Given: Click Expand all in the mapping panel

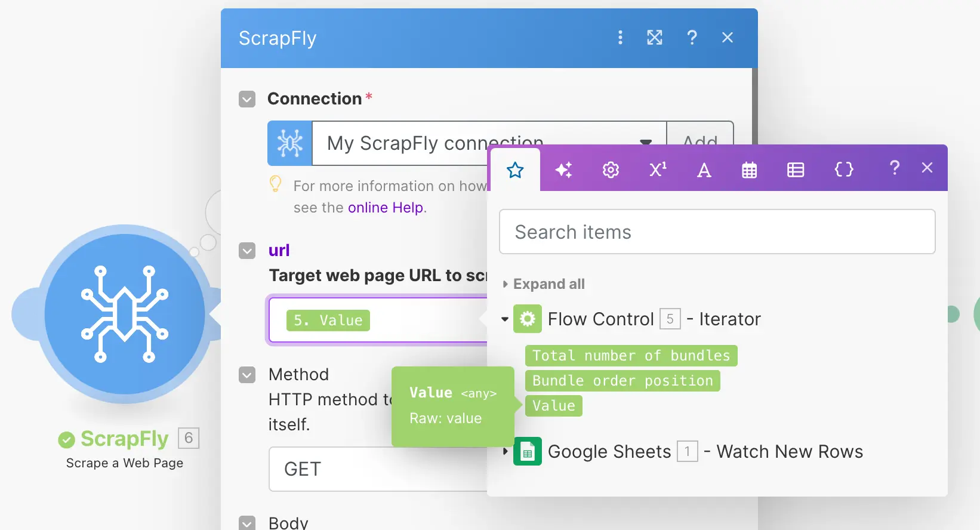Looking at the screenshot, I should tap(549, 284).
